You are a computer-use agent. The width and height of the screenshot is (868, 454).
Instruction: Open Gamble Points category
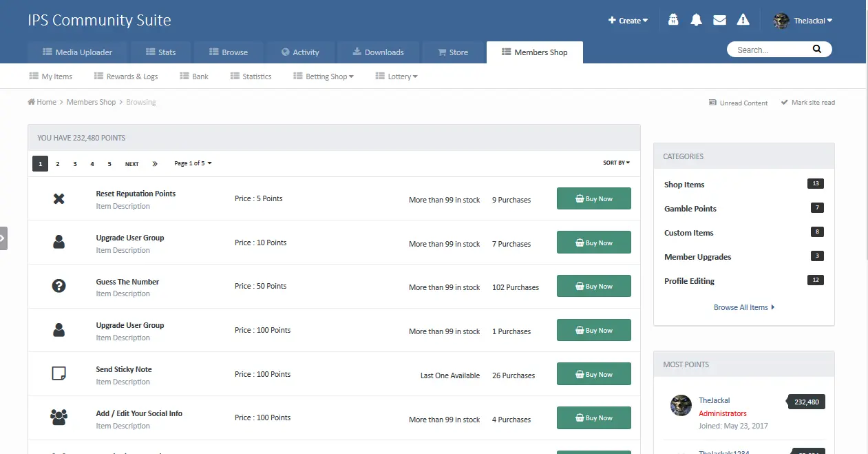click(x=690, y=209)
